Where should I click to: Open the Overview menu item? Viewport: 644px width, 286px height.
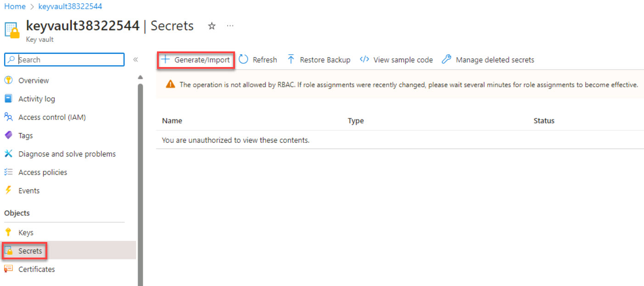point(34,80)
